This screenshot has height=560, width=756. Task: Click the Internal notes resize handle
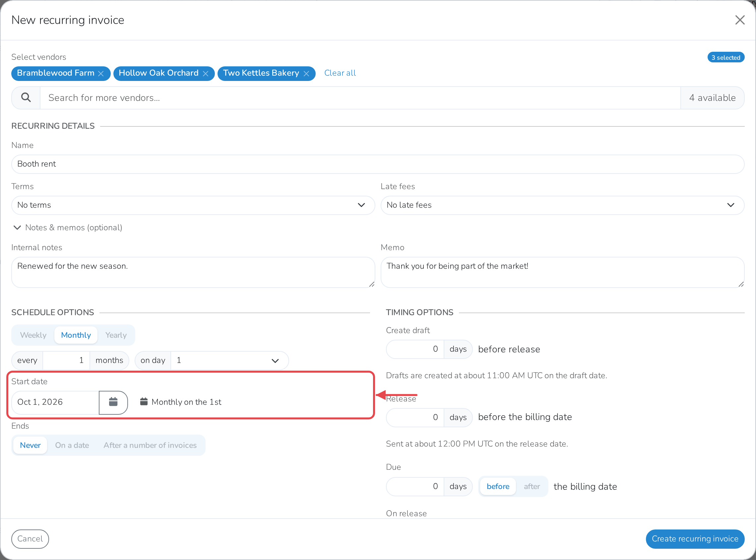coord(372,284)
